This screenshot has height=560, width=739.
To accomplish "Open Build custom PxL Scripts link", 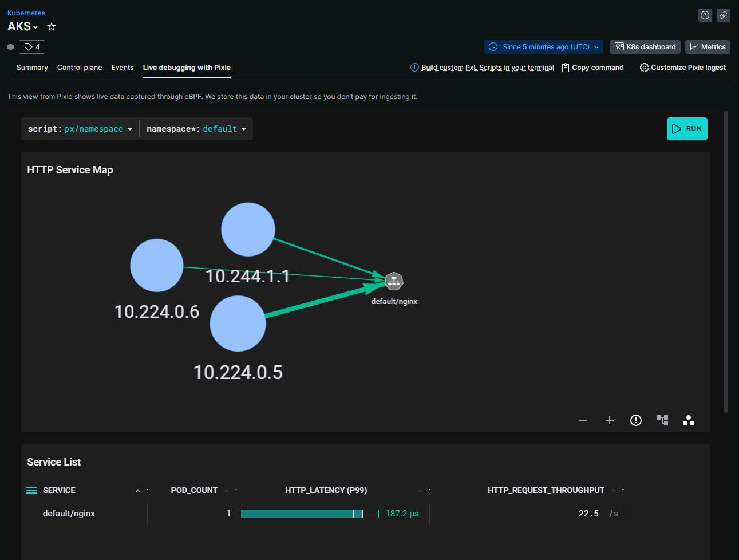I will [488, 68].
